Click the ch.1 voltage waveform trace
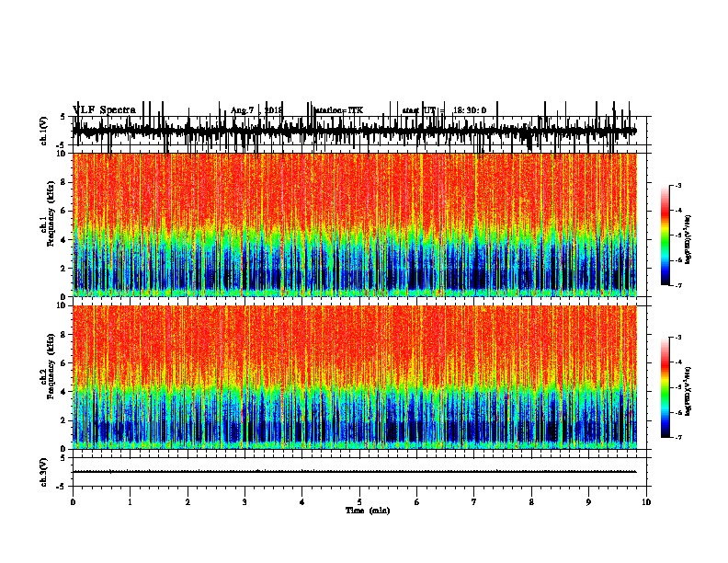 click(354, 131)
